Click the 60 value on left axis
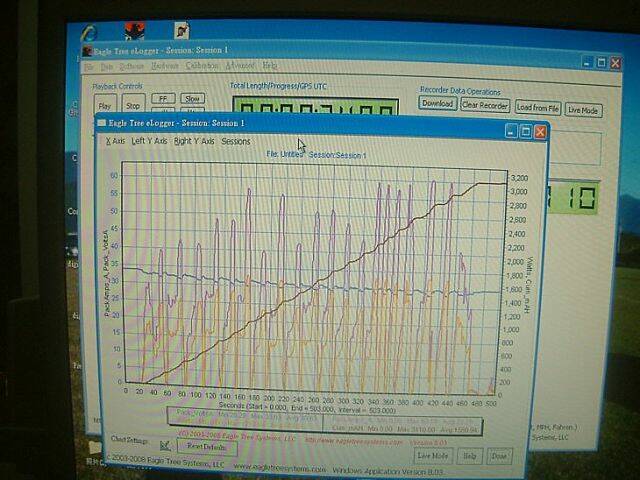 tap(114, 176)
